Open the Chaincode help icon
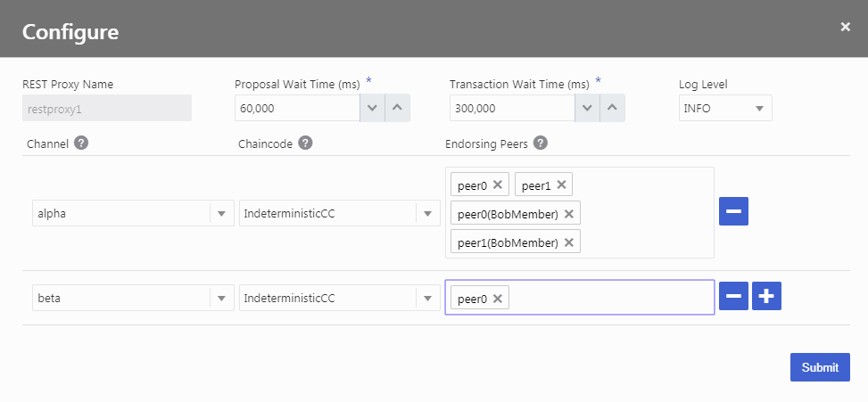 (305, 144)
